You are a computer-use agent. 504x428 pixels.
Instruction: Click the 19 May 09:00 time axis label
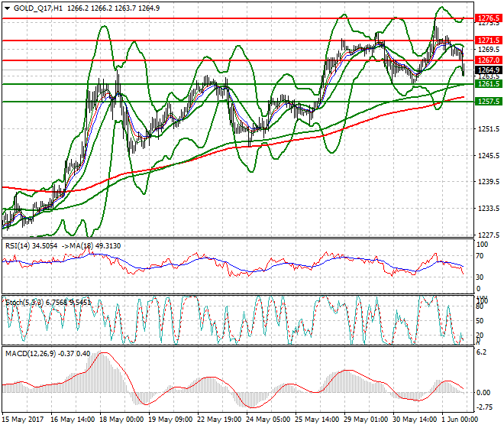(x=170, y=420)
